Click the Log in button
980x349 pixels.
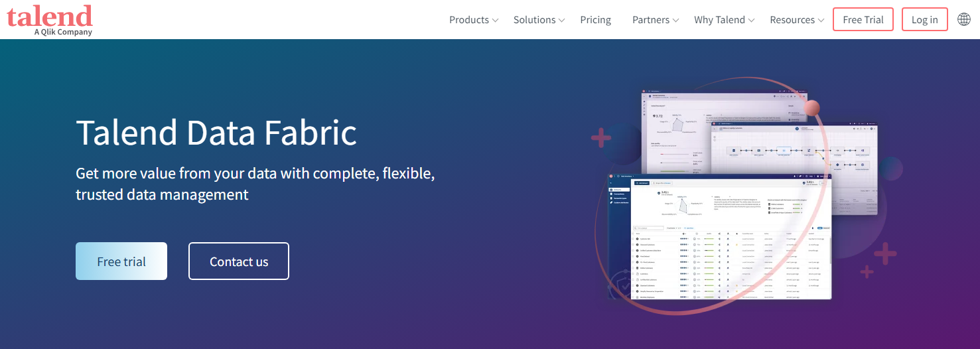point(924,20)
